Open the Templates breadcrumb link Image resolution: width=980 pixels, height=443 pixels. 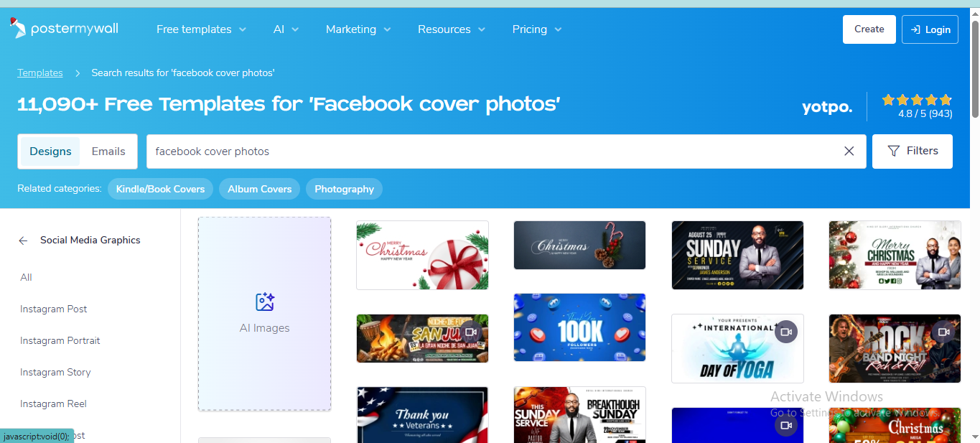pos(39,73)
